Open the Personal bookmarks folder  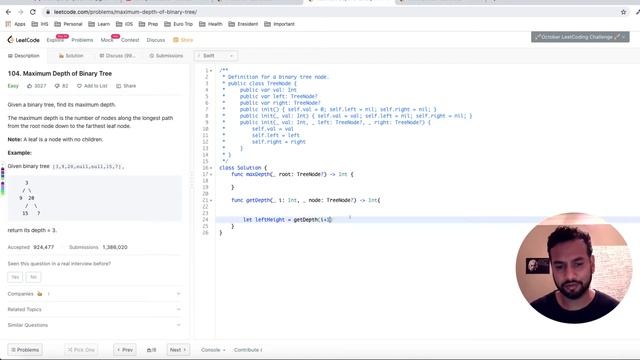click(x=69, y=24)
